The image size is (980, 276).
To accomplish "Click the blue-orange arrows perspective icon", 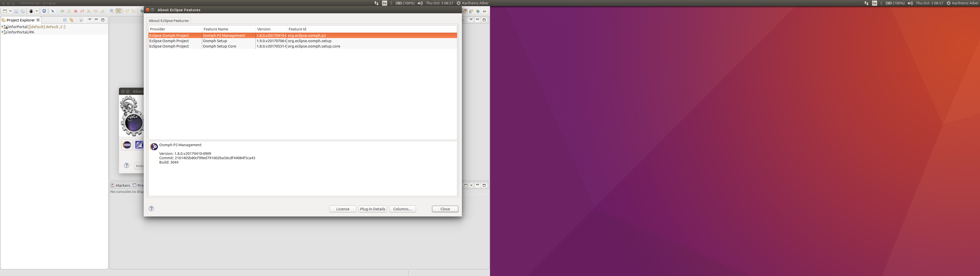I will point(485,11).
